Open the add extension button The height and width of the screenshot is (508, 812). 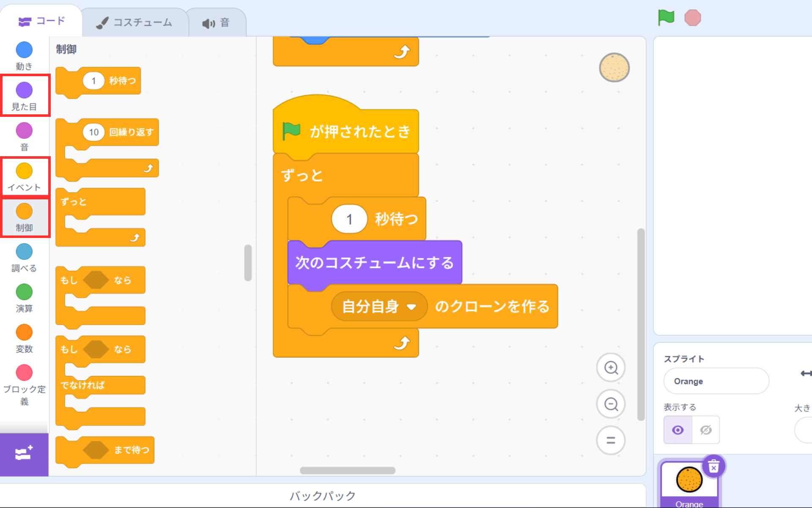[x=24, y=454]
